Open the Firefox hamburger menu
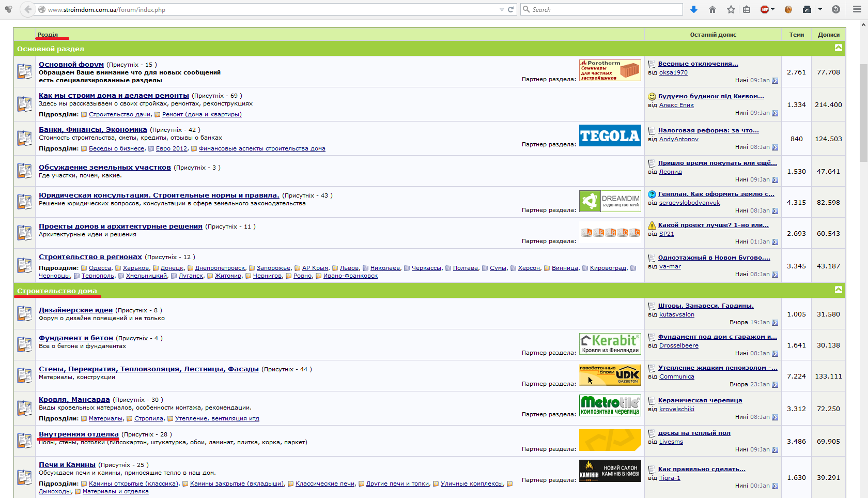868x498 pixels. pyautogui.click(x=856, y=9)
